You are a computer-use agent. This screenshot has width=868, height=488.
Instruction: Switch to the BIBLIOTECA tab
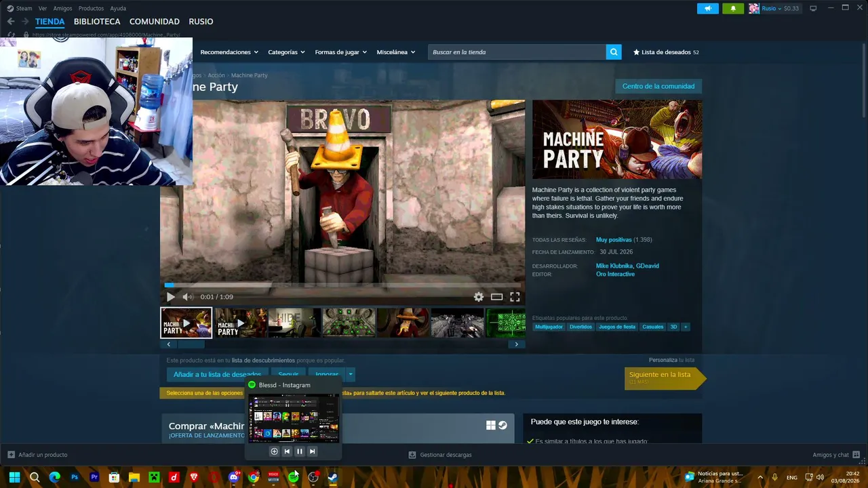pos(97,22)
